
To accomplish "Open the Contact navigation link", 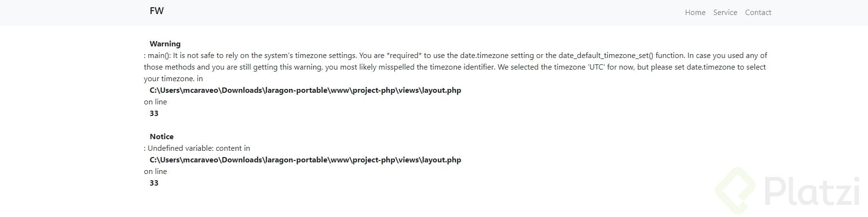I will click(757, 13).
